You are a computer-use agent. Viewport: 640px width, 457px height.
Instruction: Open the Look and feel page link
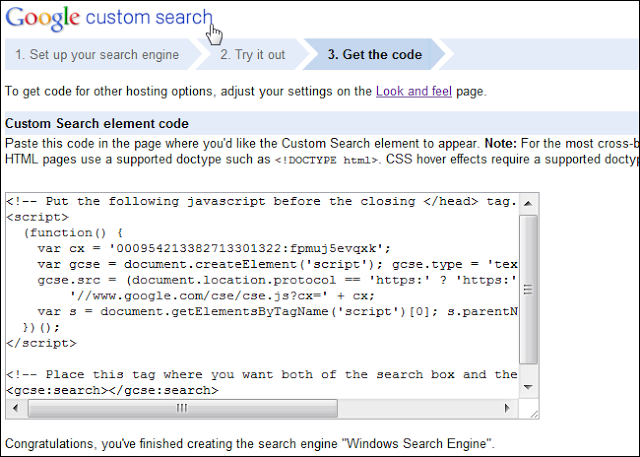414,91
